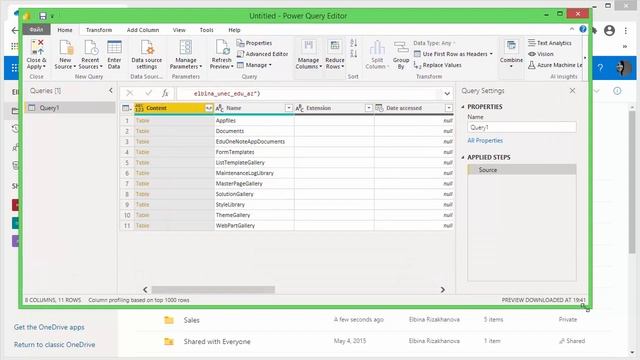The width and height of the screenshot is (640, 360).
Task: Open the Advanced Editor
Action: coord(262,54)
